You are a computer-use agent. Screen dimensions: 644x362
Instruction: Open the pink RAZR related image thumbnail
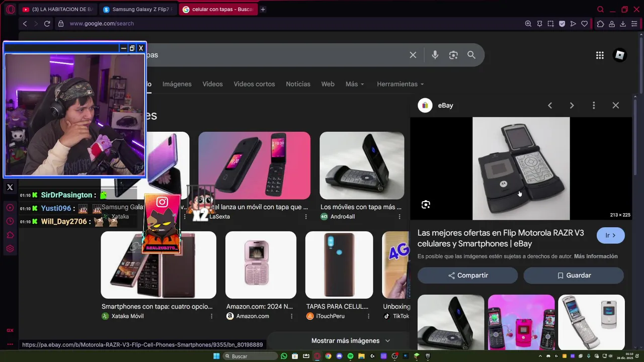(521, 322)
